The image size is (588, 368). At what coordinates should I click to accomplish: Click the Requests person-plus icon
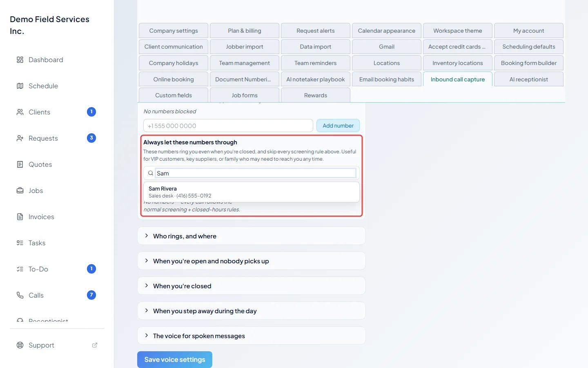(x=20, y=138)
